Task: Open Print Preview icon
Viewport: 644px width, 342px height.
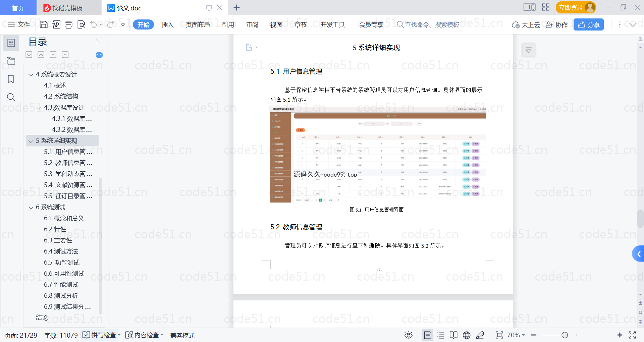Action: click(81, 24)
